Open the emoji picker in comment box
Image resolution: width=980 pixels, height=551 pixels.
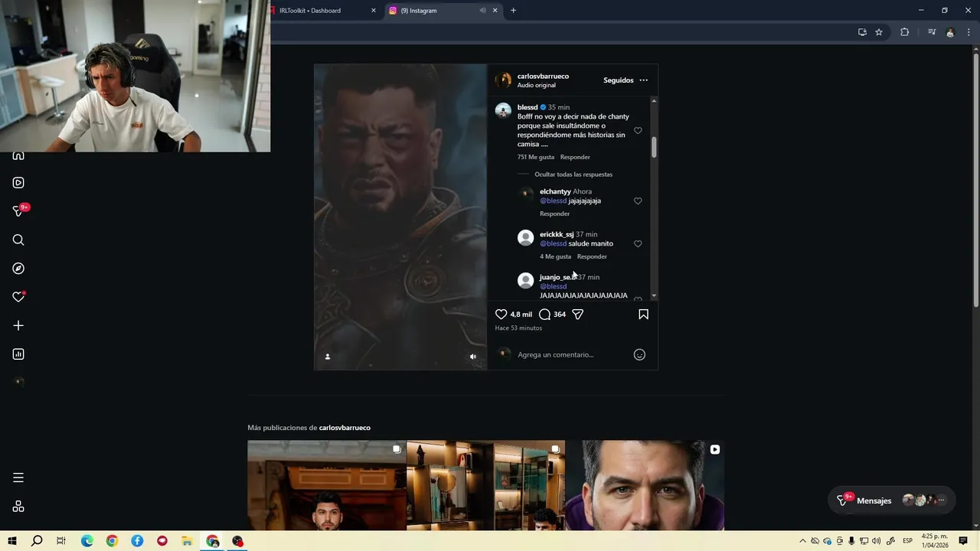639,355
